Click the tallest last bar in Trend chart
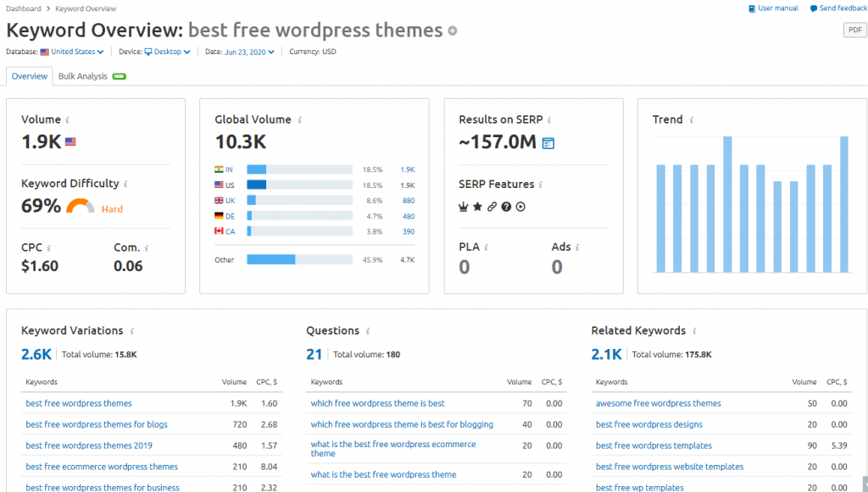This screenshot has height=492, width=868. point(843,204)
